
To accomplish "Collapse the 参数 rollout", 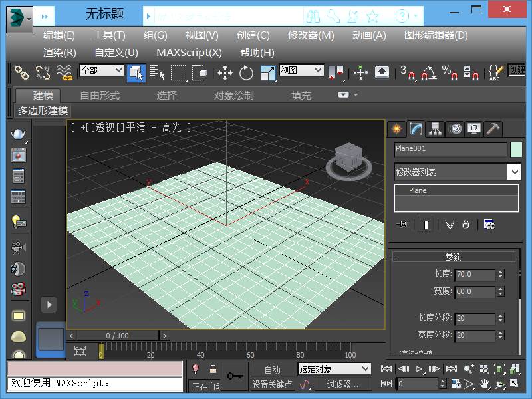I will (x=454, y=257).
